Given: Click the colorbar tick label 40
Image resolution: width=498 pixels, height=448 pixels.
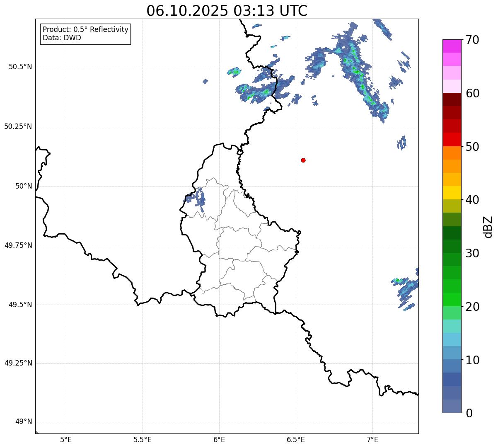Looking at the screenshot, I should 472,200.
